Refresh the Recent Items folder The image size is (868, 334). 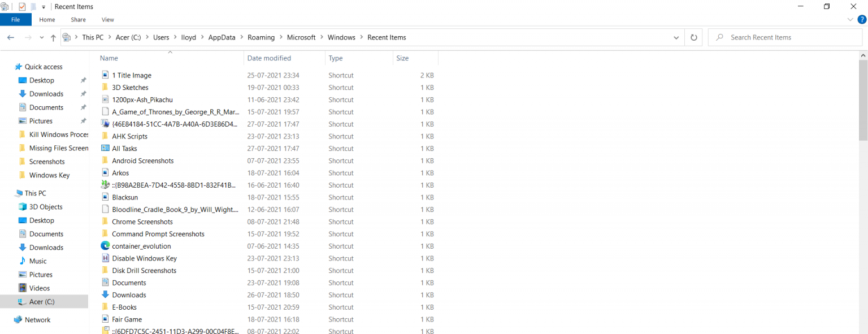click(693, 37)
